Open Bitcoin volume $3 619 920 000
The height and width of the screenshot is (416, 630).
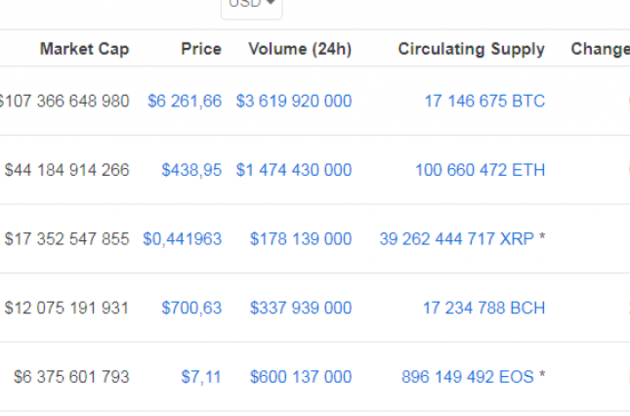[293, 101]
